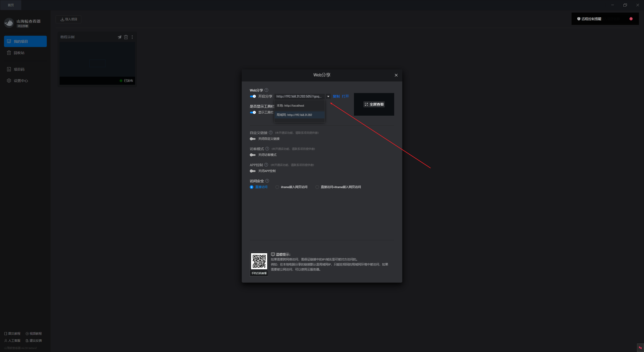Click the 导入项目 button
Screen dimensions: 644x352
pos(68,19)
